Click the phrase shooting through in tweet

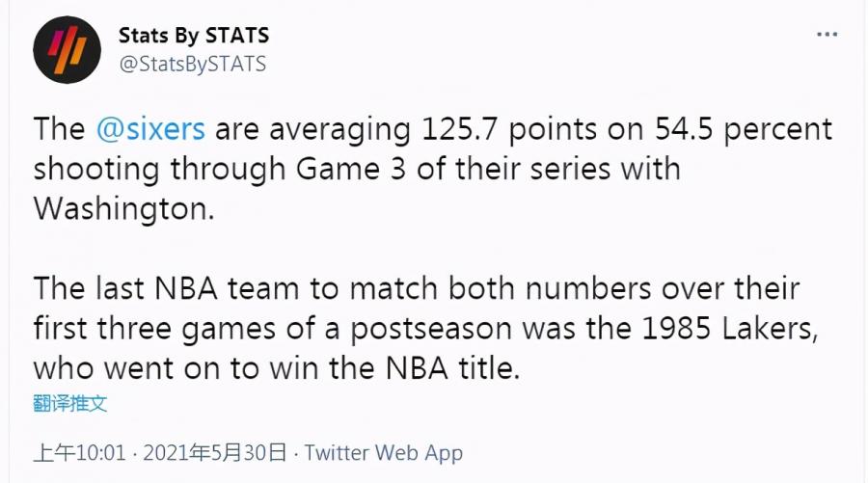(x=159, y=170)
